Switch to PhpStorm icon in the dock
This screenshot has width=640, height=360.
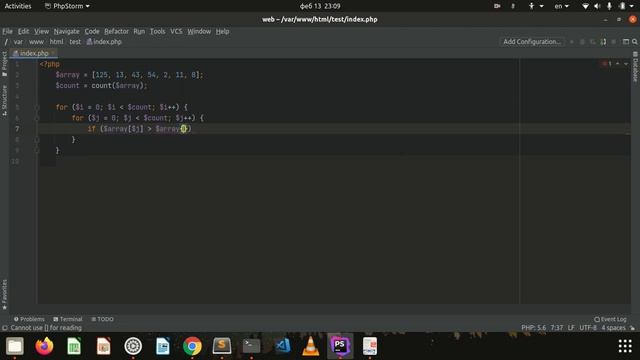pos(340,346)
